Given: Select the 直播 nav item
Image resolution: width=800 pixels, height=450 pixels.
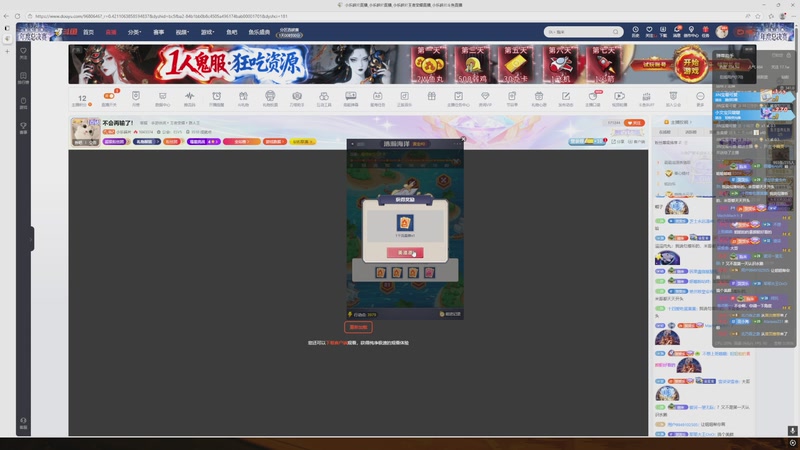Looking at the screenshot, I should pos(111,32).
